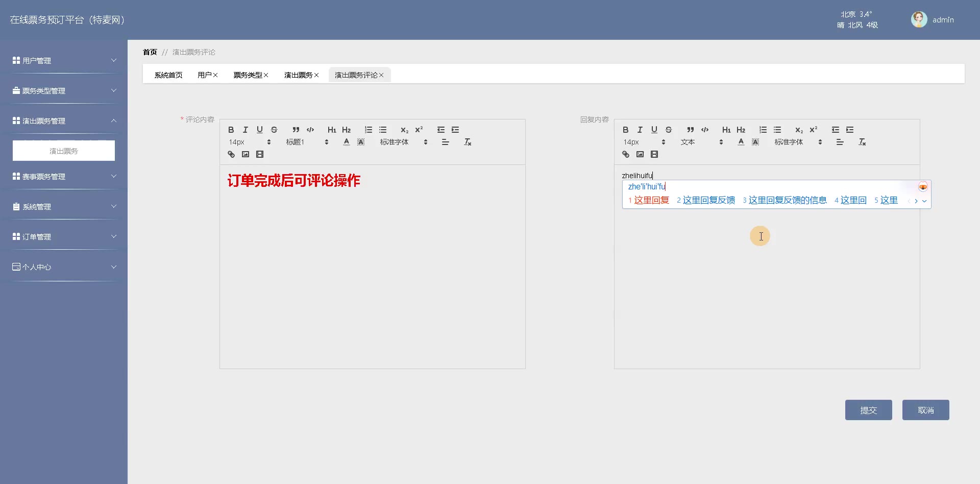Clear formatting in reply content editor
Viewport: 980px width, 484px height.
862,142
